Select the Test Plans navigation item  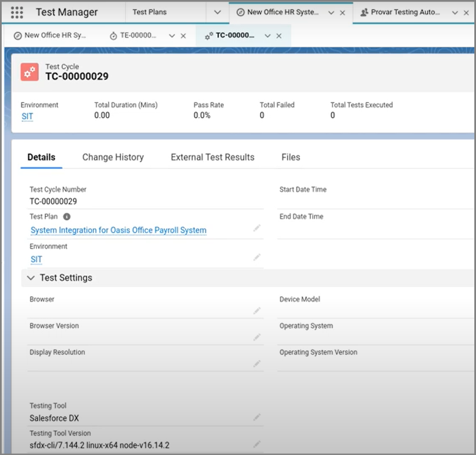pyautogui.click(x=150, y=12)
